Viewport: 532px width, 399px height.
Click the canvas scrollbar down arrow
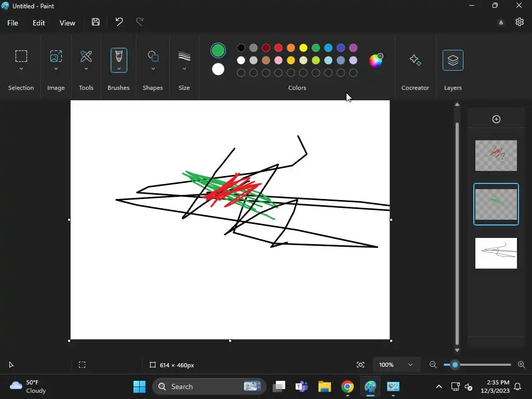[457, 350]
